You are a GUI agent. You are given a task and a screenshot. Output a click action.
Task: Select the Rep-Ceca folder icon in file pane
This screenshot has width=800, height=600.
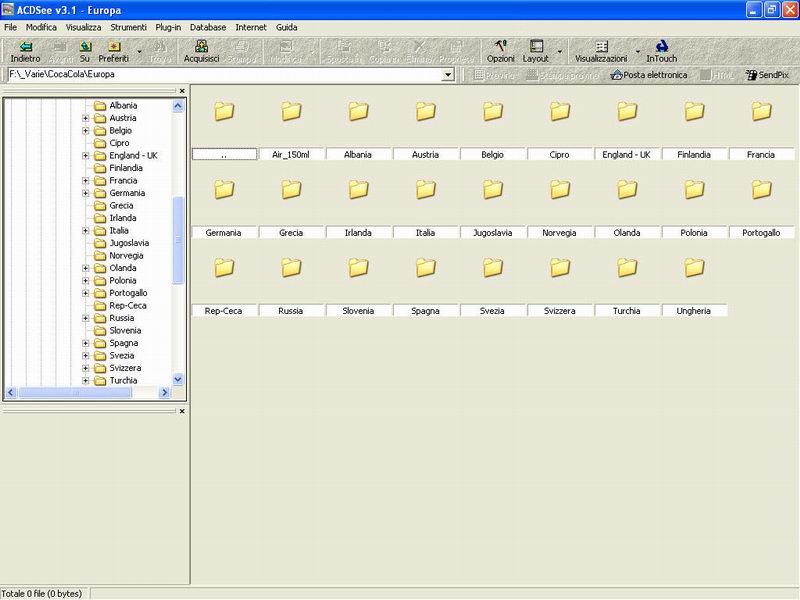(x=224, y=267)
